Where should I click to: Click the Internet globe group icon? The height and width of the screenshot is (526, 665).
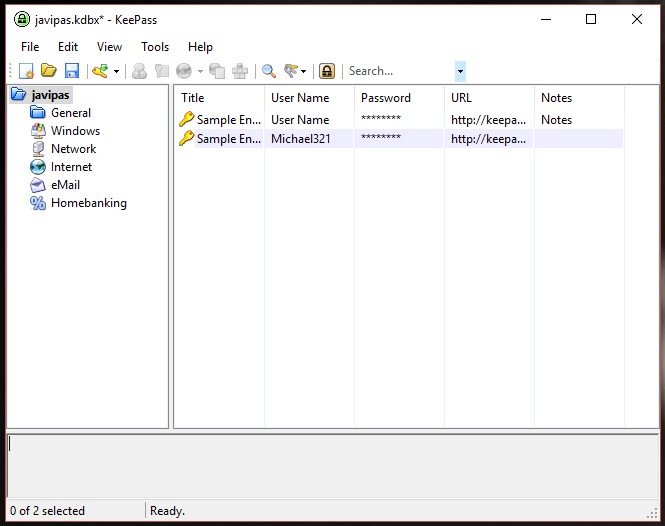[38, 167]
